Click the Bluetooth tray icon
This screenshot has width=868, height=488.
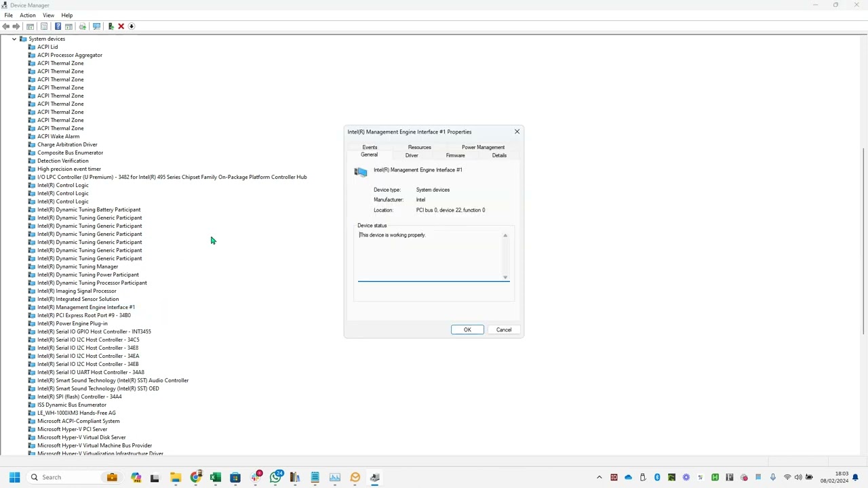pyautogui.click(x=657, y=477)
